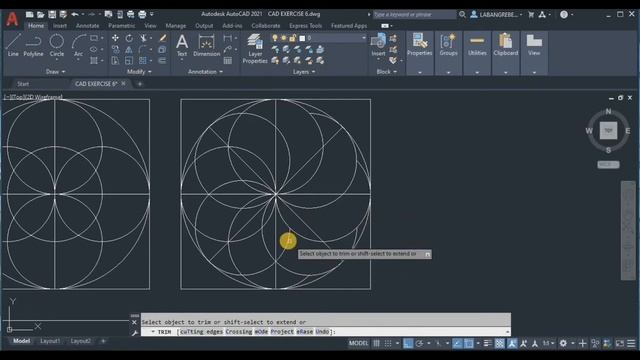Open the Annotate ribbon tab
This screenshot has height=360, width=640.
(87, 26)
